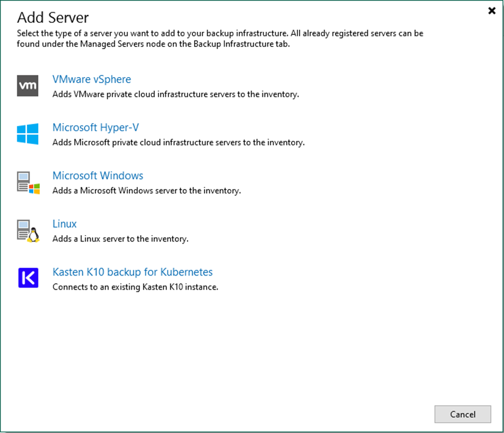Click the "Select the type of a server" instructions
The image size is (504, 433).
(220, 38)
